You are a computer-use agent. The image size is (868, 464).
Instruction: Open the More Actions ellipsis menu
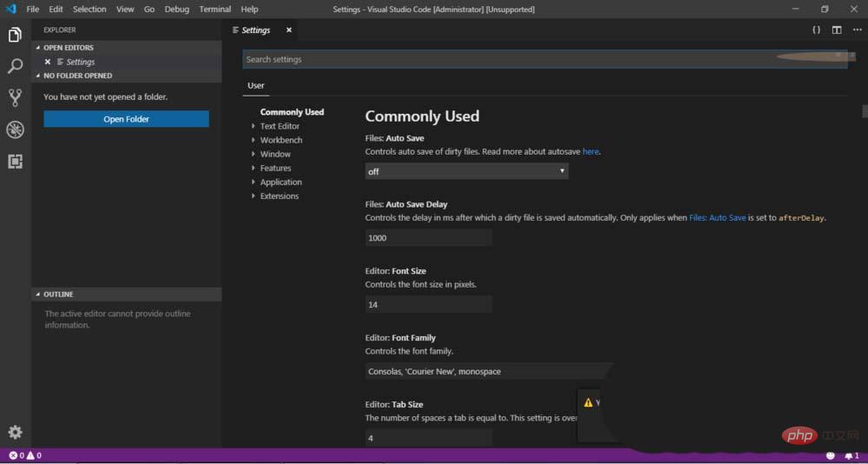click(856, 30)
